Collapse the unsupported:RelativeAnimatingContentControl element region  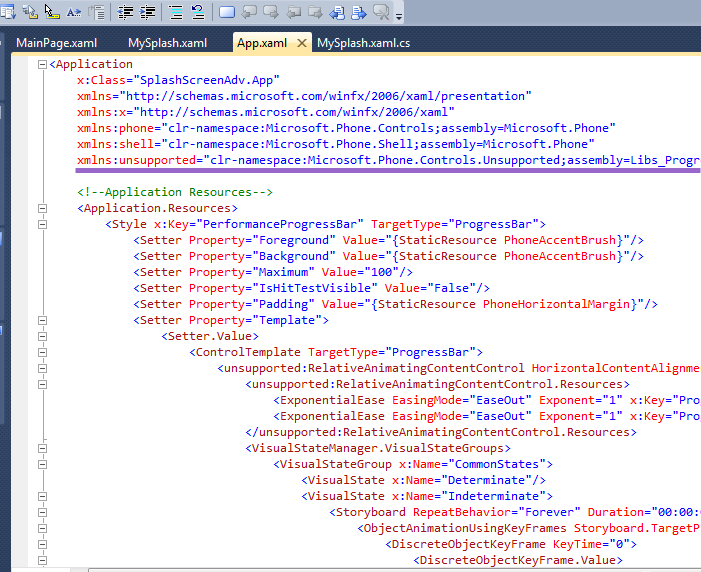click(42, 369)
